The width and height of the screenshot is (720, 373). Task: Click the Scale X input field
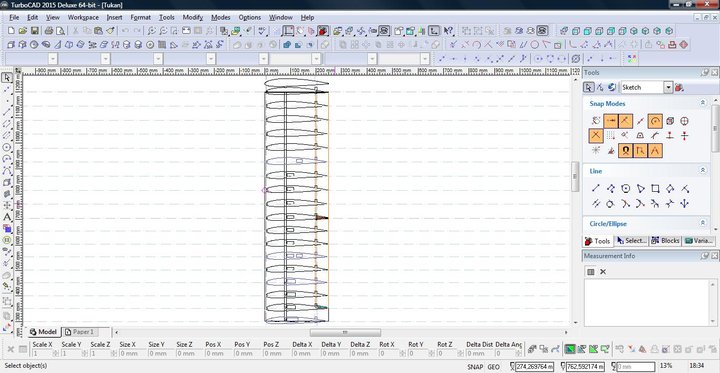click(41, 354)
